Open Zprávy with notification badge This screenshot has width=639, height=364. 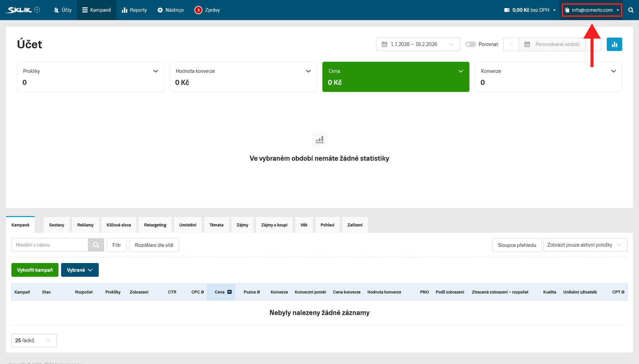click(x=207, y=10)
